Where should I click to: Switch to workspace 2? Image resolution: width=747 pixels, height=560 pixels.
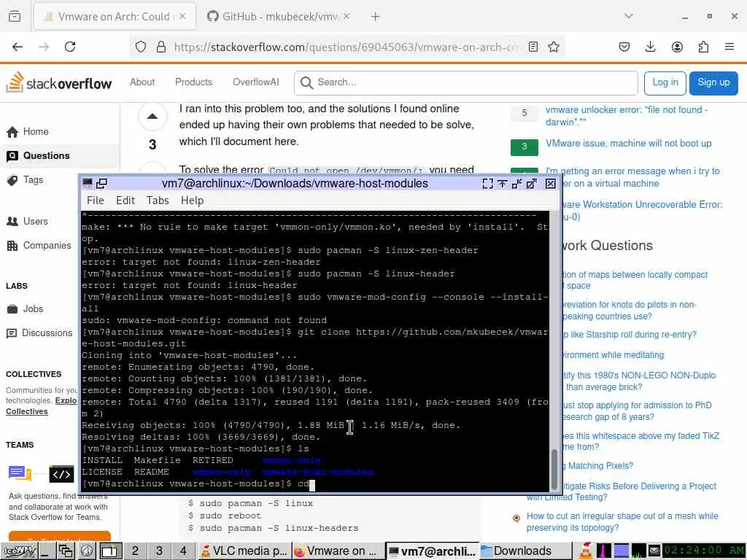click(135, 551)
